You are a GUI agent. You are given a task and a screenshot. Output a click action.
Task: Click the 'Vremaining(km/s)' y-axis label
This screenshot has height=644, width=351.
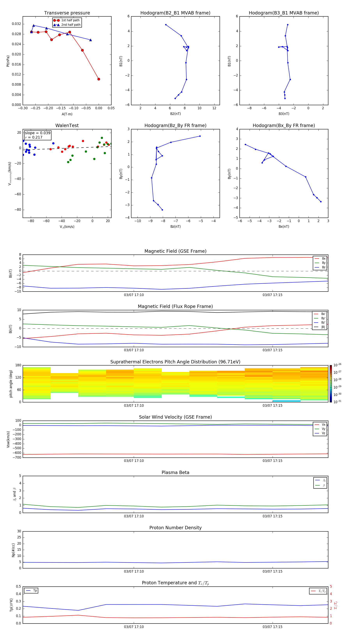(10, 173)
